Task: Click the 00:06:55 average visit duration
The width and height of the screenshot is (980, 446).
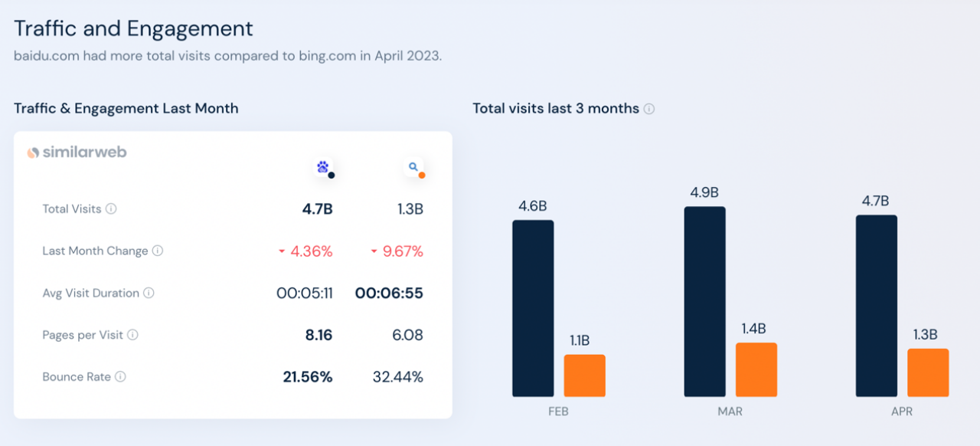Action: coord(389,294)
